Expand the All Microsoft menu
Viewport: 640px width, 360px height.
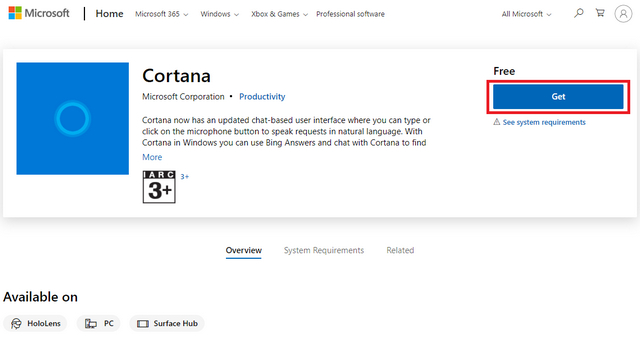(x=527, y=14)
